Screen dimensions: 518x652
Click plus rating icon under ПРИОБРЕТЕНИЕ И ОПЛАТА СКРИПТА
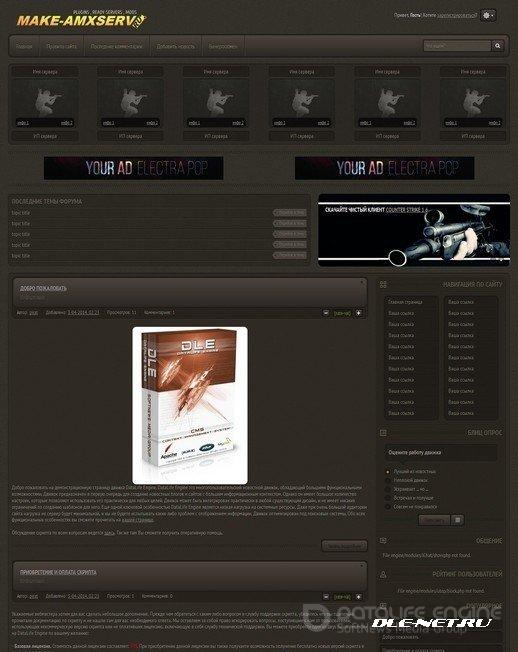[358, 597]
